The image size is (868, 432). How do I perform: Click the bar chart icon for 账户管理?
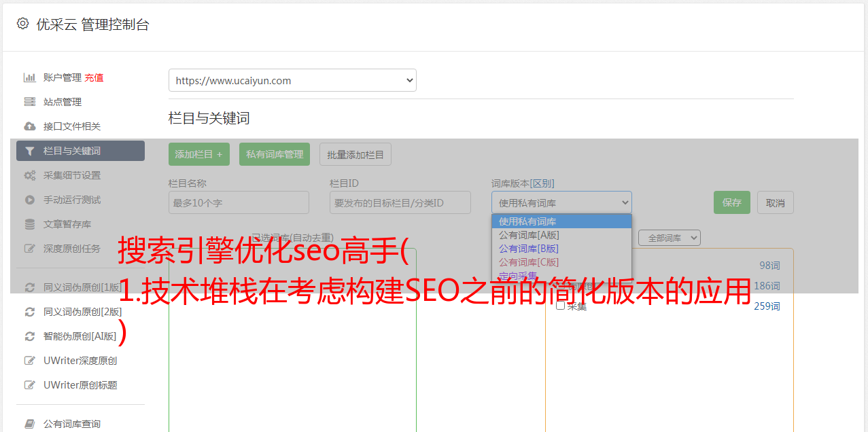[29, 77]
